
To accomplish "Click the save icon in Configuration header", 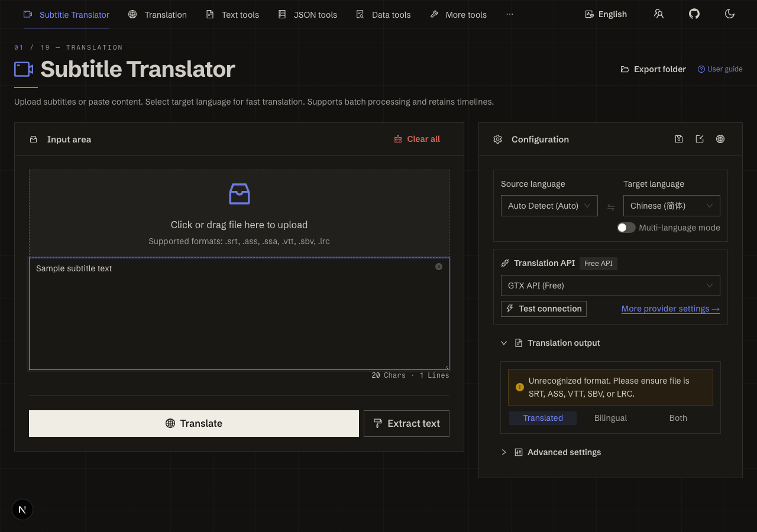I will tap(679, 139).
